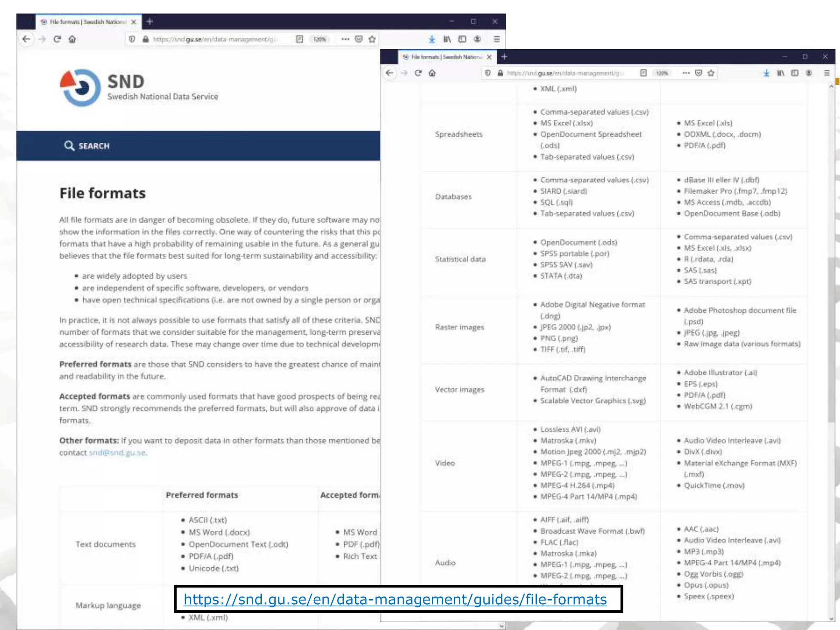Open the snd@snd.gu.se email link
840x630 pixels.
click(x=118, y=453)
